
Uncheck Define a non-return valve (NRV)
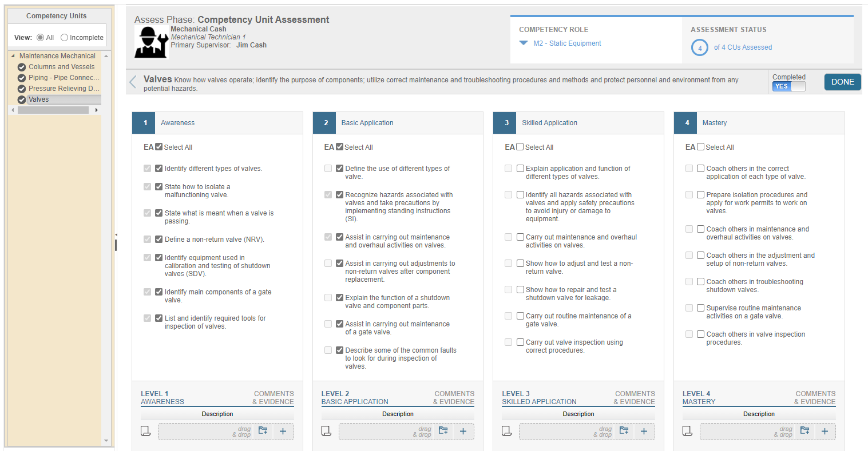pos(159,240)
